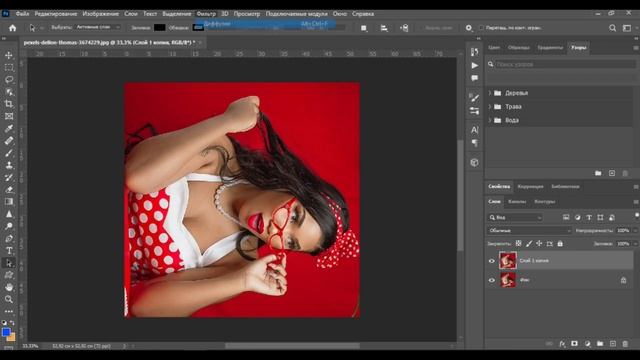Add layer style fx at Layers panel bottom
Viewport: 640px width, 360px height.
(x=562, y=344)
